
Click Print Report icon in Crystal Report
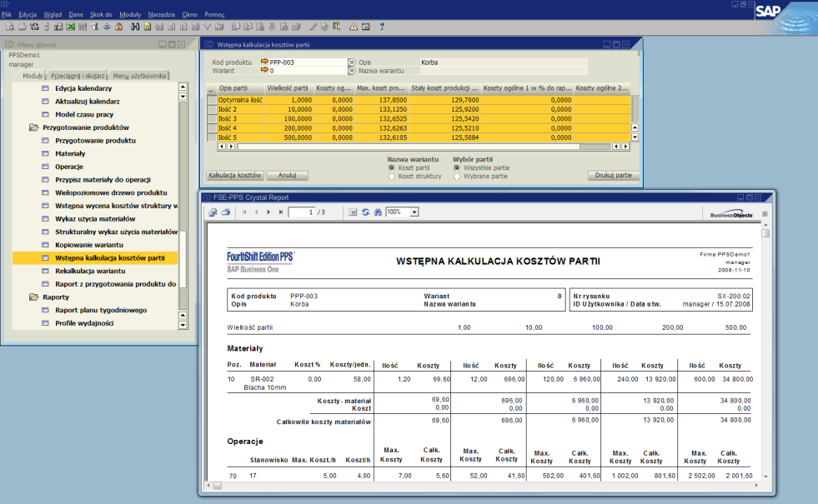[225, 212]
